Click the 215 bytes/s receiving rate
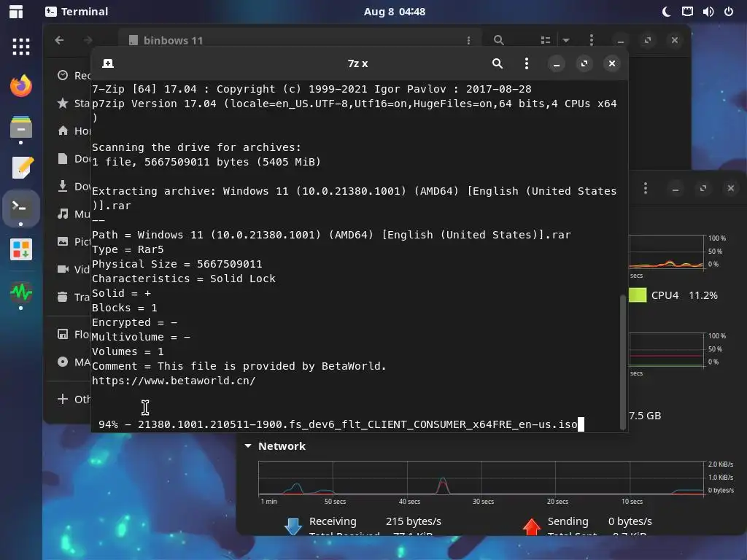This screenshot has height=560, width=747. (414, 521)
